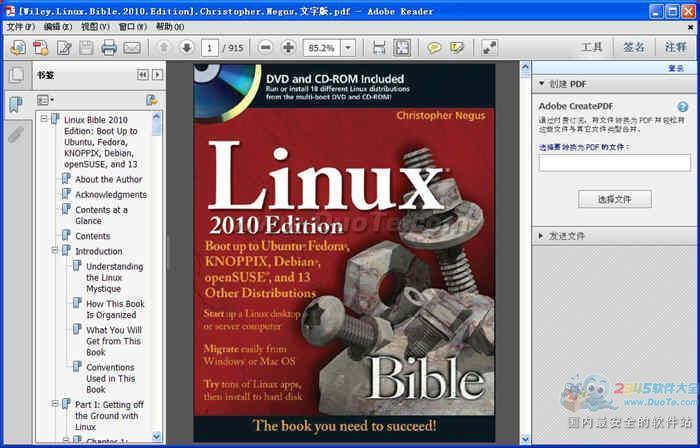Open the 编辑 menu
This screenshot has width=700, height=448.
click(58, 27)
